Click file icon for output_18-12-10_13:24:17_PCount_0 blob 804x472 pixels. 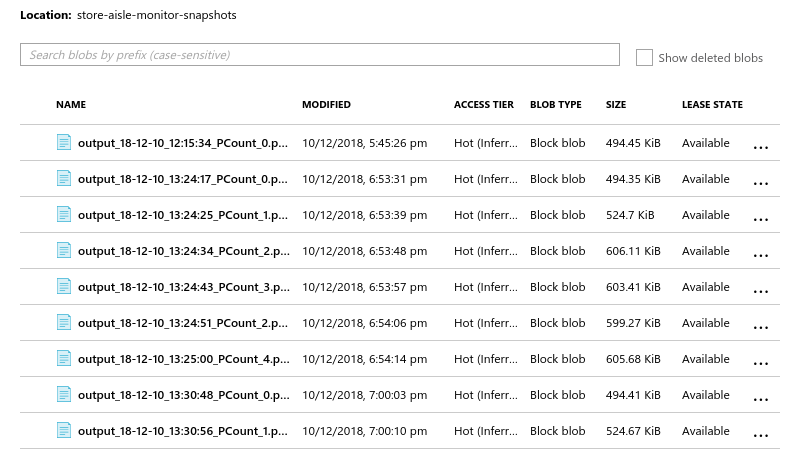point(65,179)
